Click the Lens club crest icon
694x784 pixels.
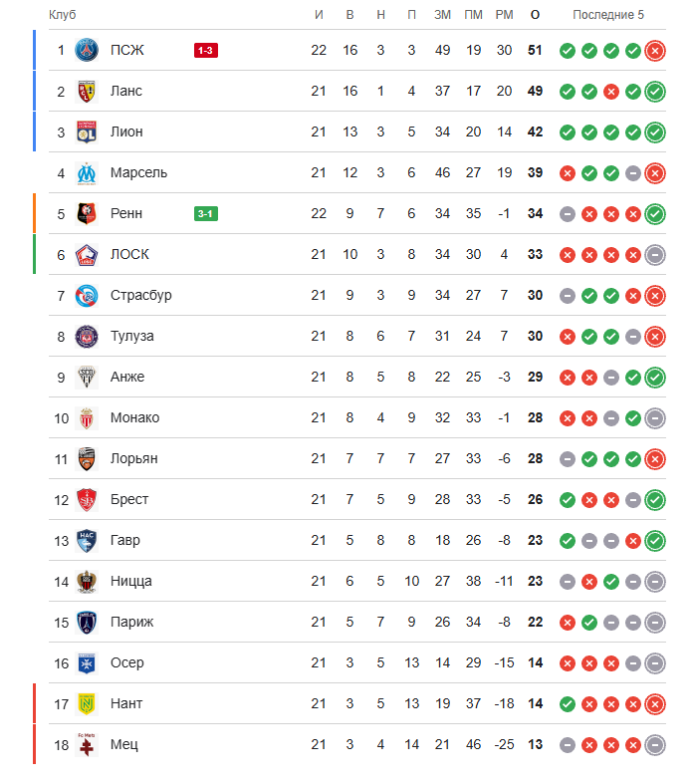coord(87,91)
